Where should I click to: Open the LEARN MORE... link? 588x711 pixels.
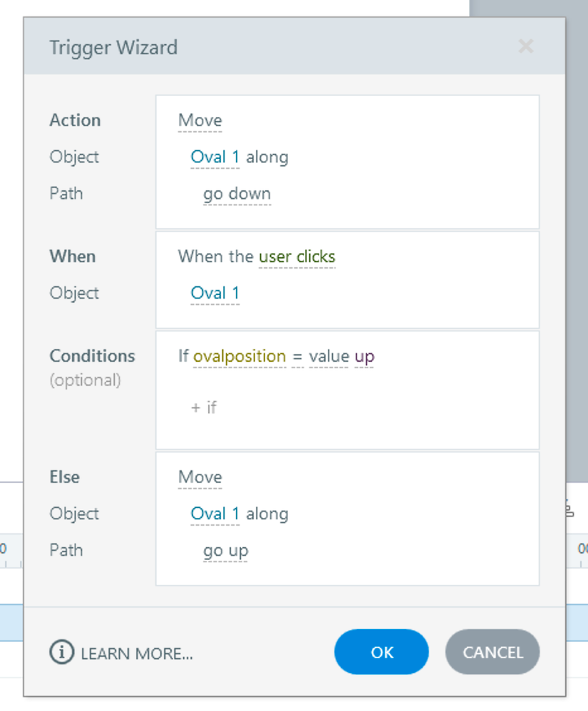click(137, 653)
